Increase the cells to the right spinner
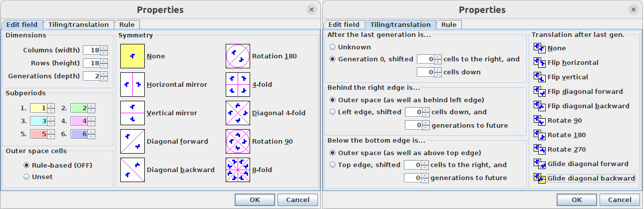Viewport: 644px width, 209px height. click(438, 57)
